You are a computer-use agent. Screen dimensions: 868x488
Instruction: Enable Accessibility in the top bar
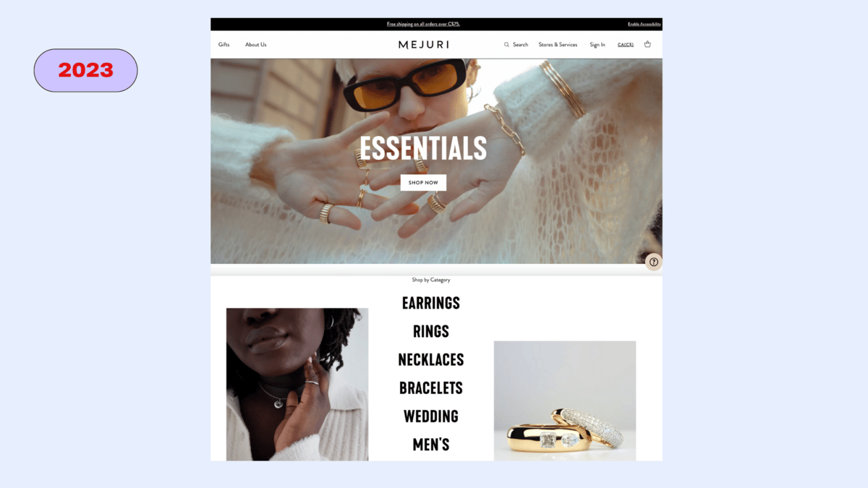644,24
